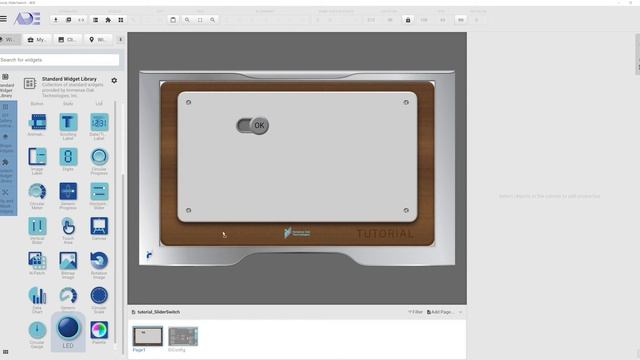Switch to the My tab with briefcase icon

pyautogui.click(x=36, y=40)
